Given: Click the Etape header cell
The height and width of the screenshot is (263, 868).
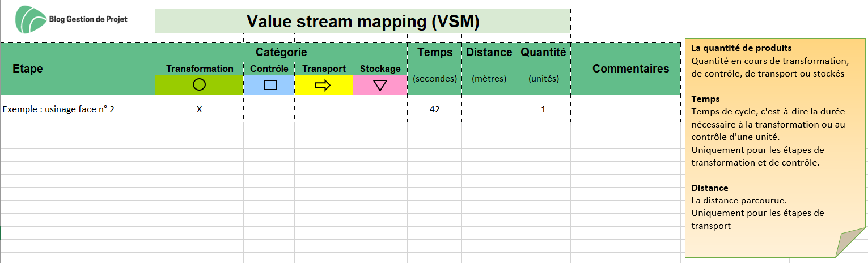Looking at the screenshot, I should coord(78,69).
